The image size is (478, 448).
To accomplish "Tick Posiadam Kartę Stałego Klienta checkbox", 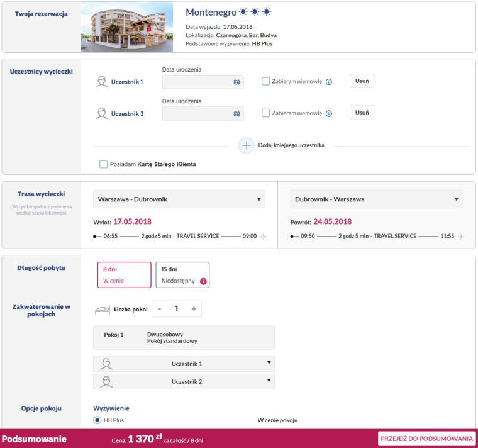I will pos(103,164).
